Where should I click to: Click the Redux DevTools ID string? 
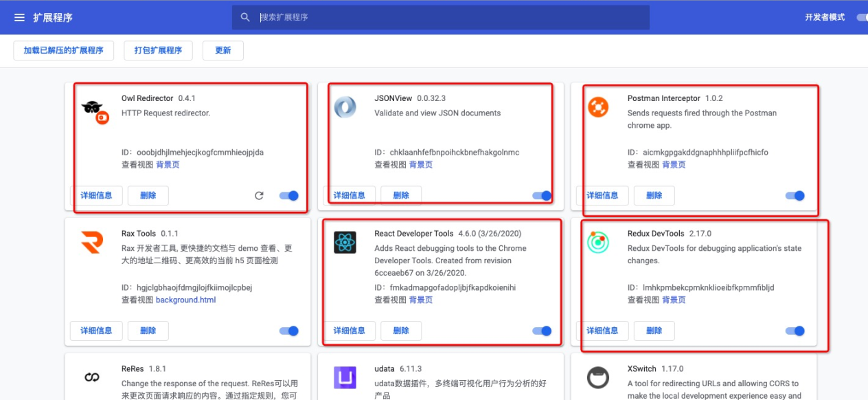coord(700,288)
